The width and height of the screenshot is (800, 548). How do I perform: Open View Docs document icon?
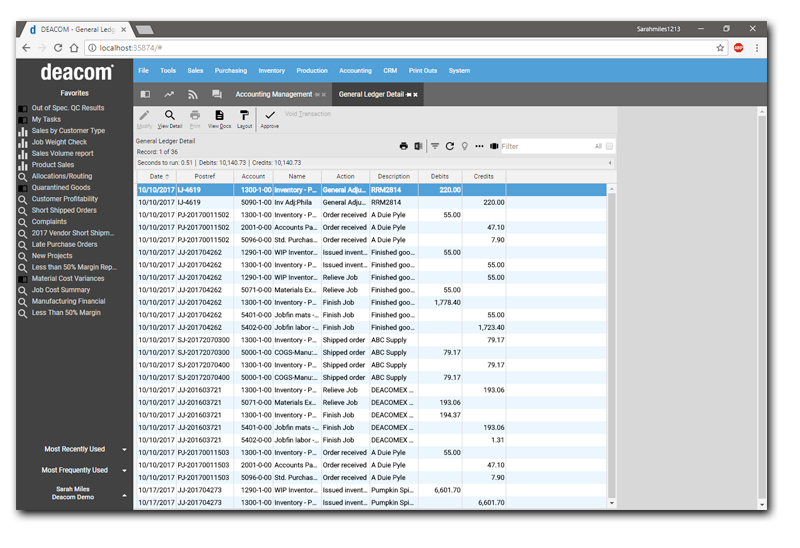[x=219, y=115]
